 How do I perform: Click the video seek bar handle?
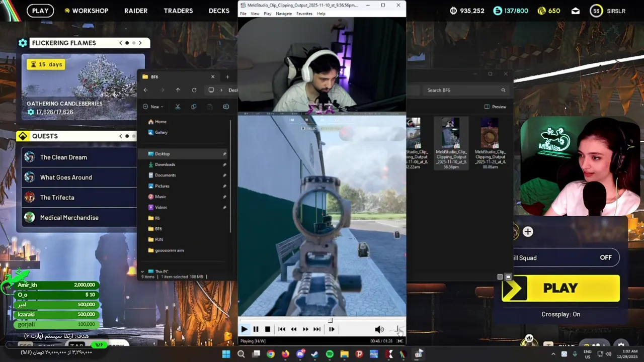(x=330, y=320)
